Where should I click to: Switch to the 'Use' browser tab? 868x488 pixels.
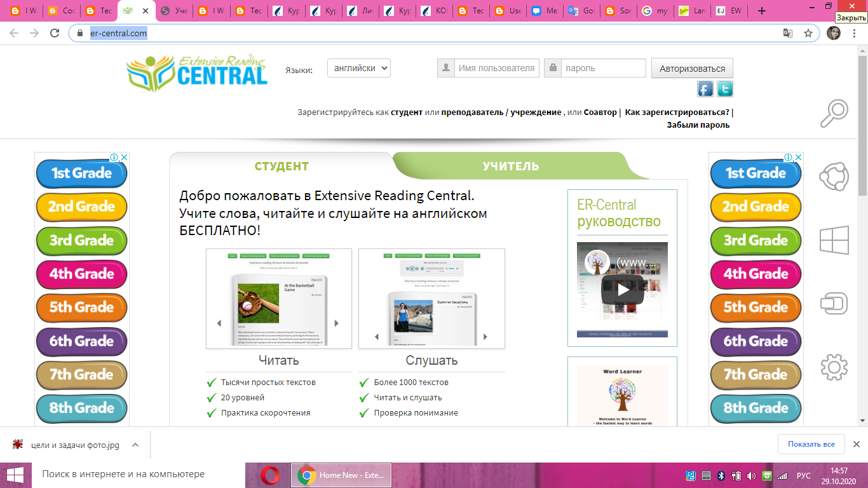tap(508, 11)
